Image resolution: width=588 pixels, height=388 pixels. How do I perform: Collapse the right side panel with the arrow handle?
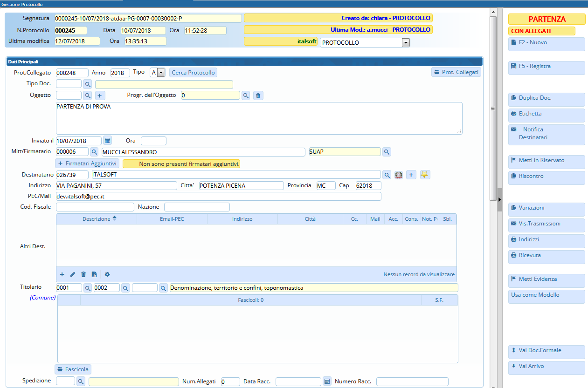click(x=499, y=199)
